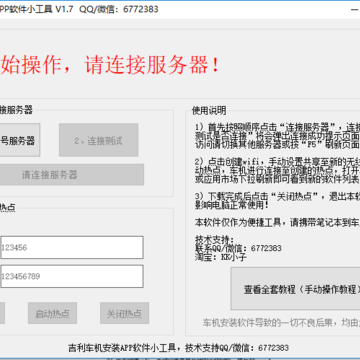
Task: Click the 关闭热点 button
Action: point(124,313)
